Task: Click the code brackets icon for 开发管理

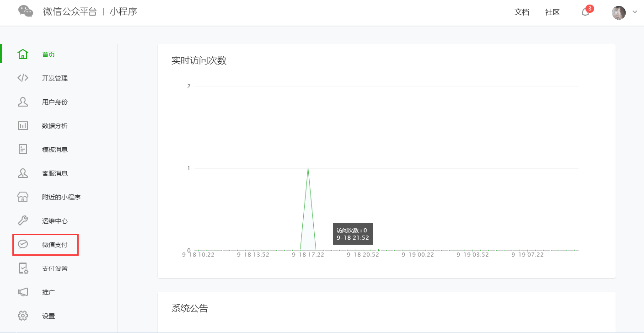Action: click(x=23, y=78)
